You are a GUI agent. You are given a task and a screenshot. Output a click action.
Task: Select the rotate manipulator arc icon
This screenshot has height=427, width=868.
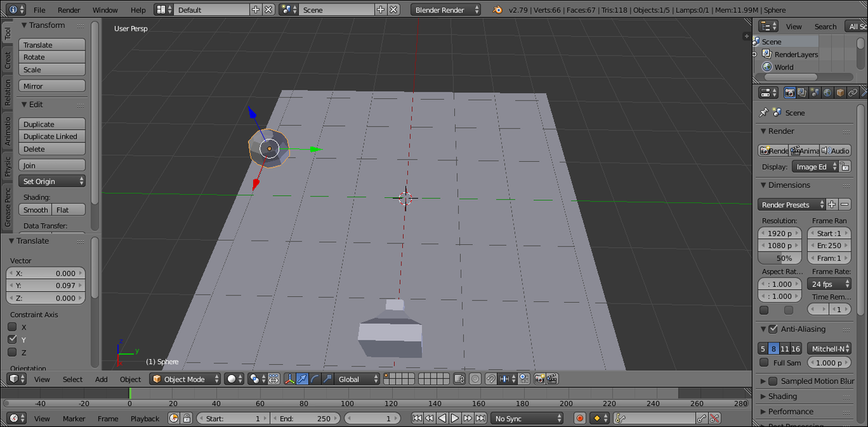point(314,379)
